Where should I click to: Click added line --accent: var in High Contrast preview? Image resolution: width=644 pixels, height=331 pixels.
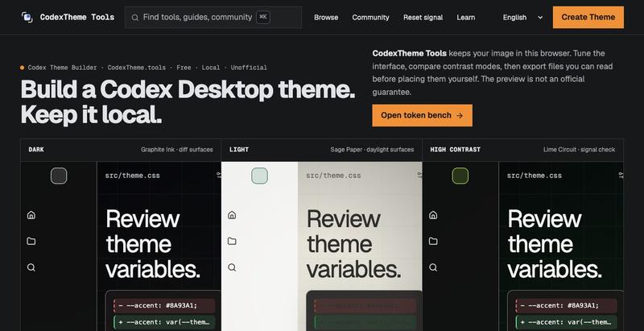[567, 322]
